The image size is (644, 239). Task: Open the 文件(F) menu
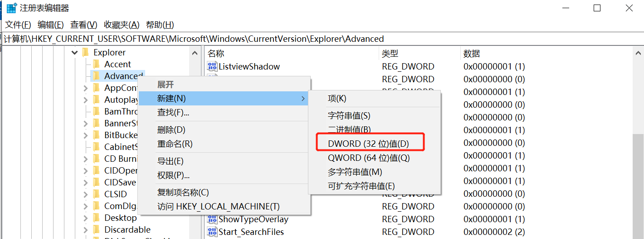point(18,25)
